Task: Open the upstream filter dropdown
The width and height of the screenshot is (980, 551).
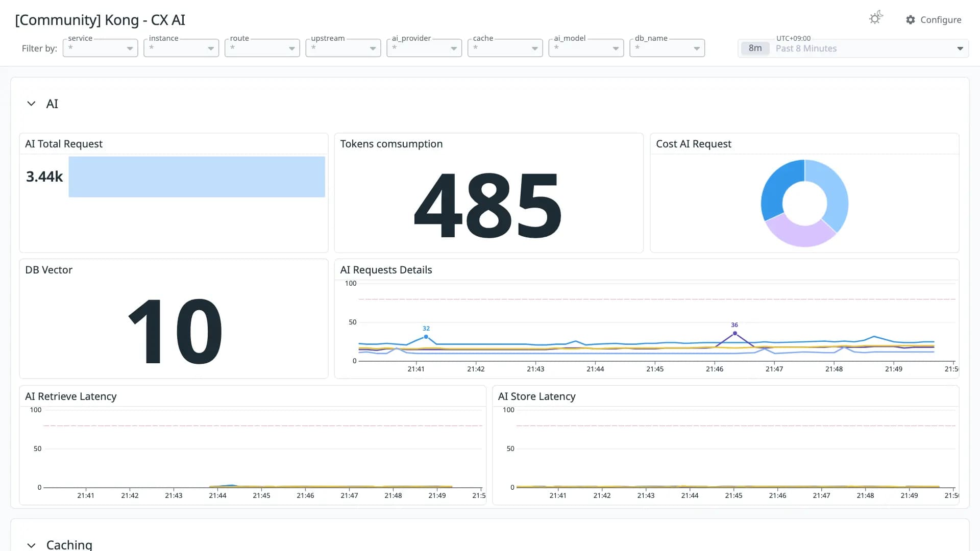Action: point(344,48)
